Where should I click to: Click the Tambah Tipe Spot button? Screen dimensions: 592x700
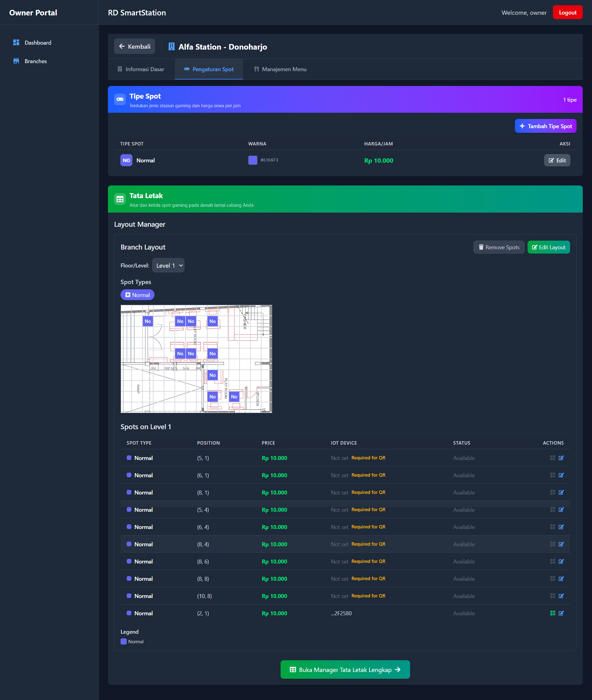pyautogui.click(x=545, y=126)
